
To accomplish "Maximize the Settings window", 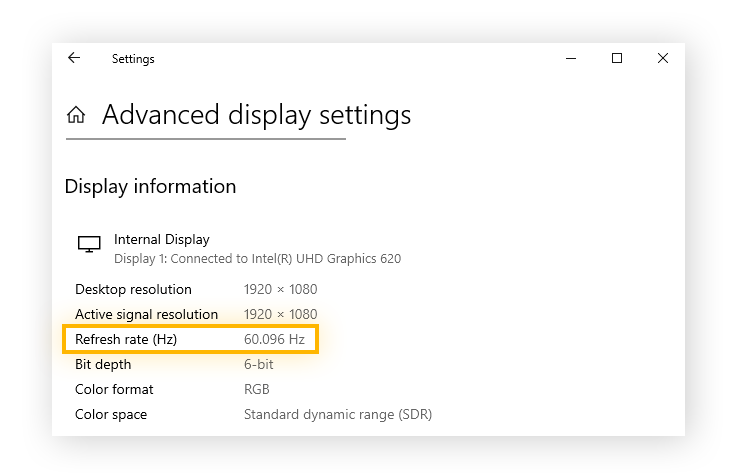I will [617, 58].
